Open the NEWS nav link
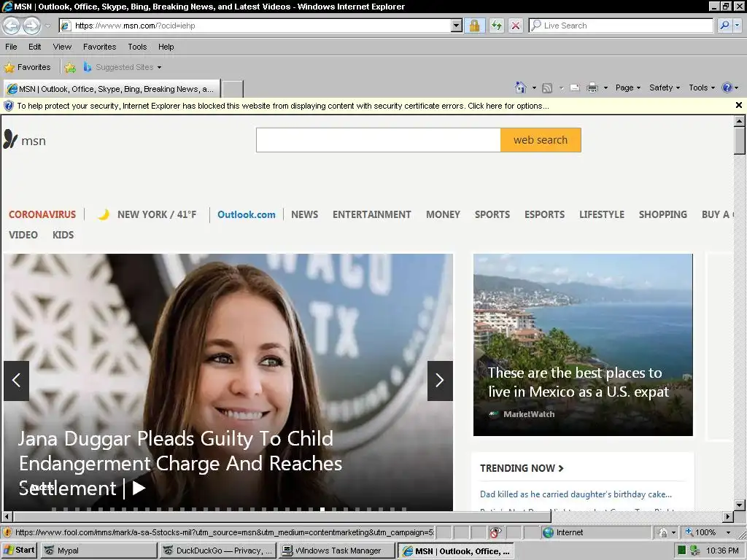 point(304,214)
